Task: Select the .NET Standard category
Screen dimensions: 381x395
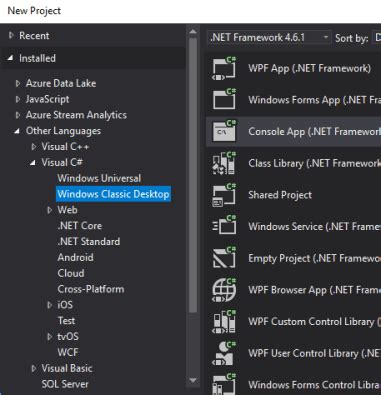Action: (89, 241)
